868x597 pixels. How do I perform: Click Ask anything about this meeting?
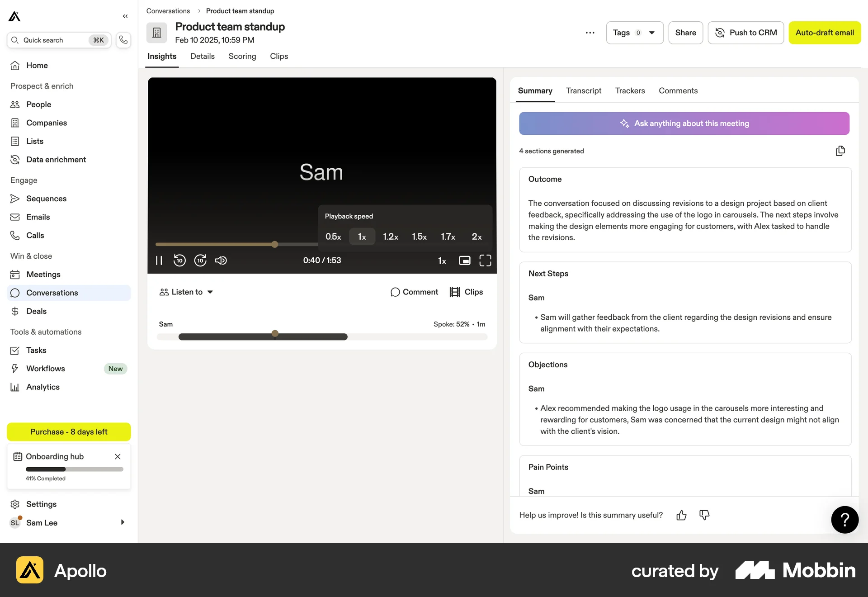pos(684,123)
